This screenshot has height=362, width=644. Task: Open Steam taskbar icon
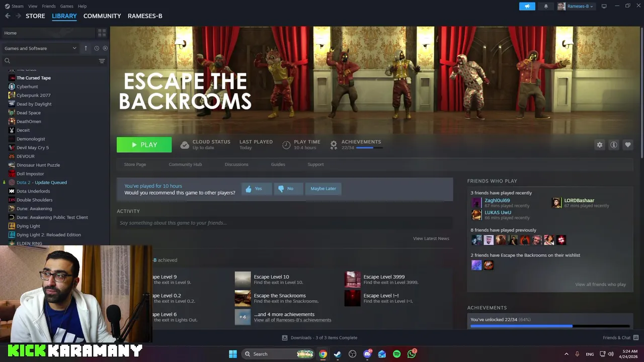pos(338,354)
